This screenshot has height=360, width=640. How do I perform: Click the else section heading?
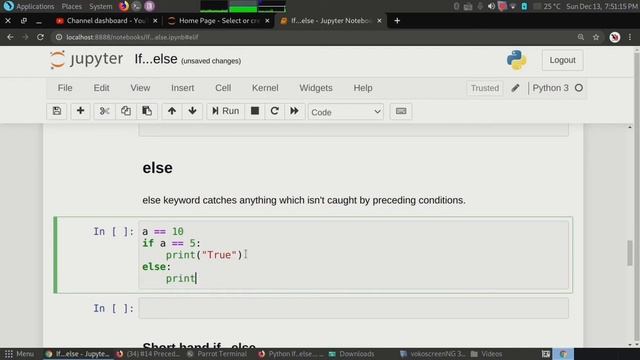tap(158, 168)
